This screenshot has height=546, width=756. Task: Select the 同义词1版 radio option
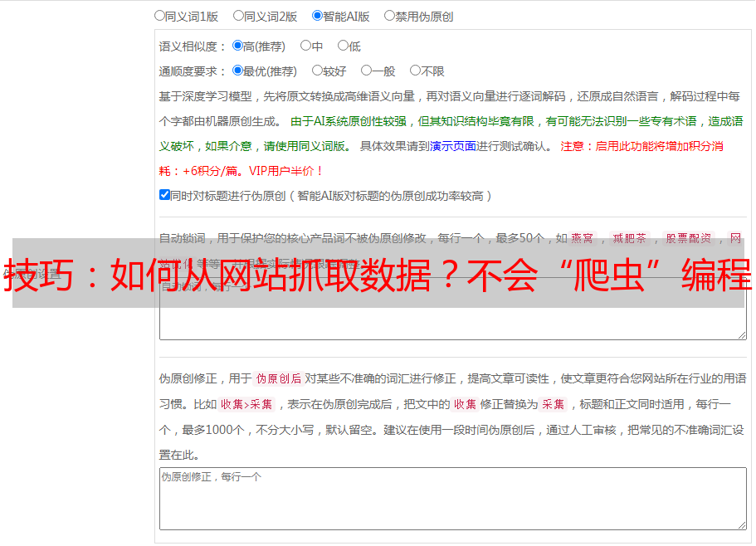pyautogui.click(x=159, y=16)
